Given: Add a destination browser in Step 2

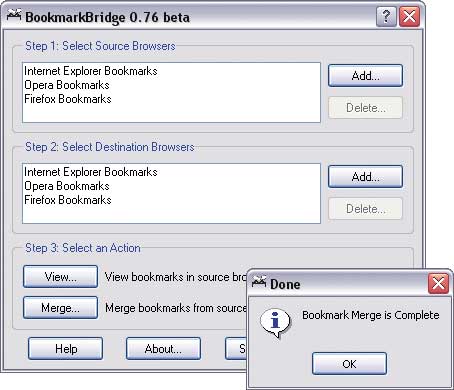Looking at the screenshot, I should [365, 177].
